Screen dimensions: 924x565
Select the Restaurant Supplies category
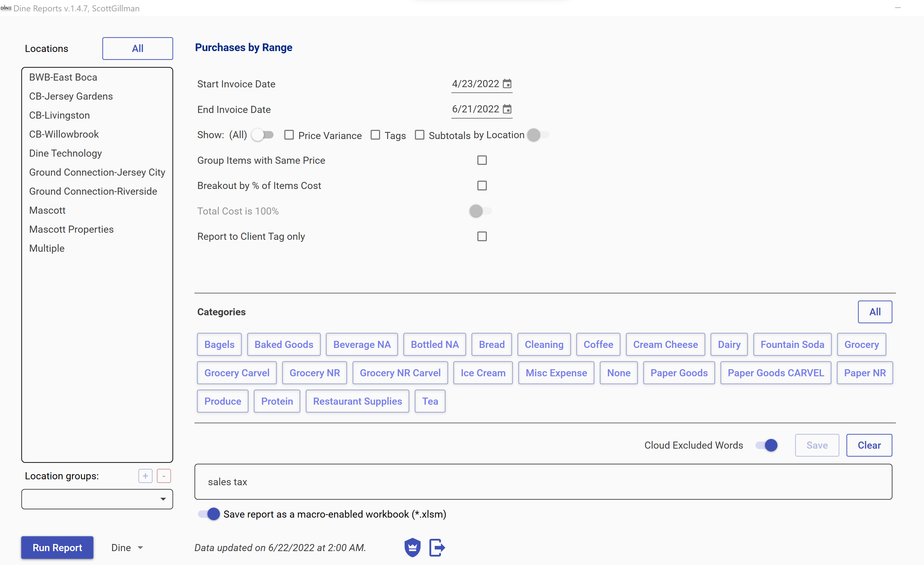[357, 402]
